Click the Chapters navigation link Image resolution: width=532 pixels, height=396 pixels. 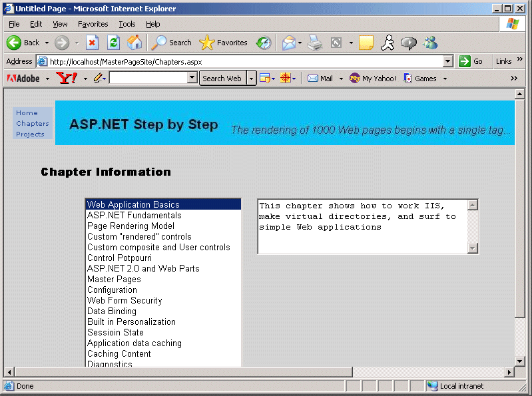tap(33, 124)
